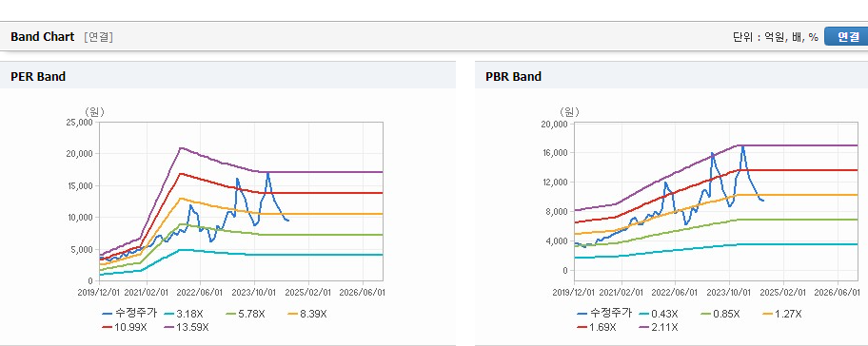Click 20,000 on PBR Band y-axis
868x346 pixels.
[555, 124]
